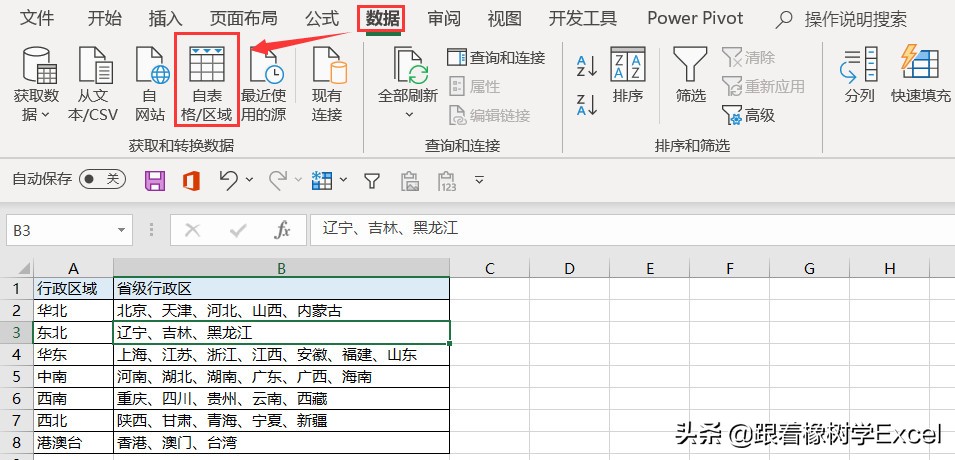Expand the 获取数据 dropdown arrow

point(46,115)
